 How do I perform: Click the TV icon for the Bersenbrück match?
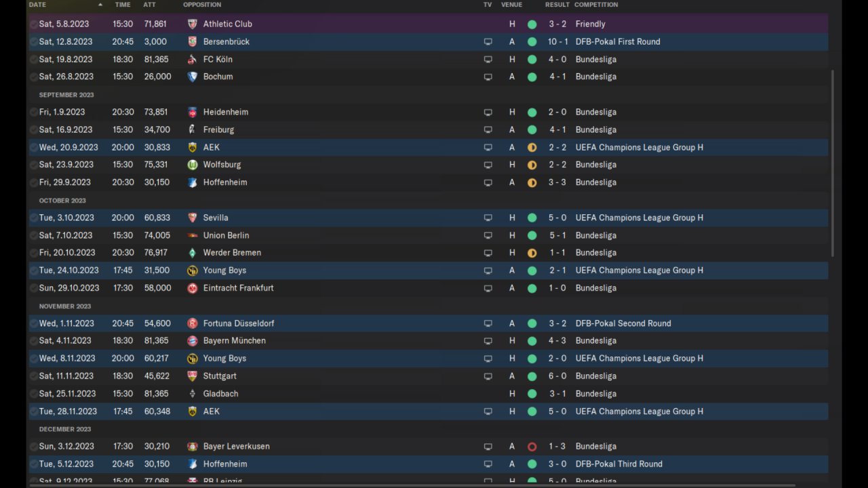point(488,42)
